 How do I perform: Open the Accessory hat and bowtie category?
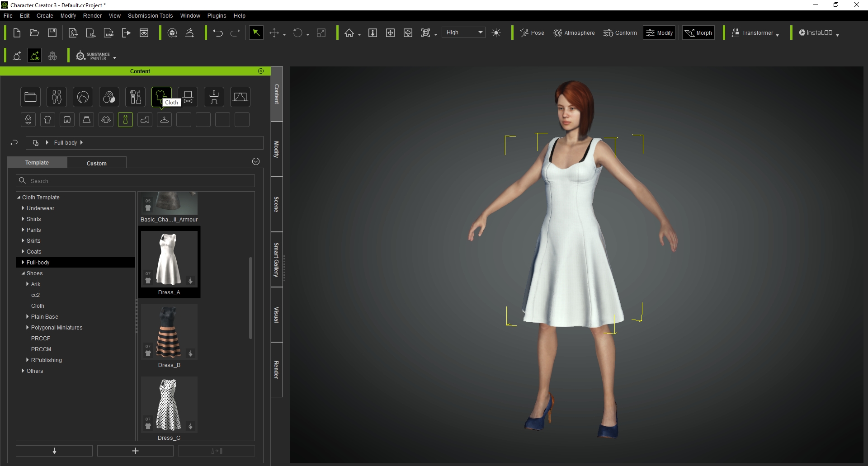pos(188,97)
